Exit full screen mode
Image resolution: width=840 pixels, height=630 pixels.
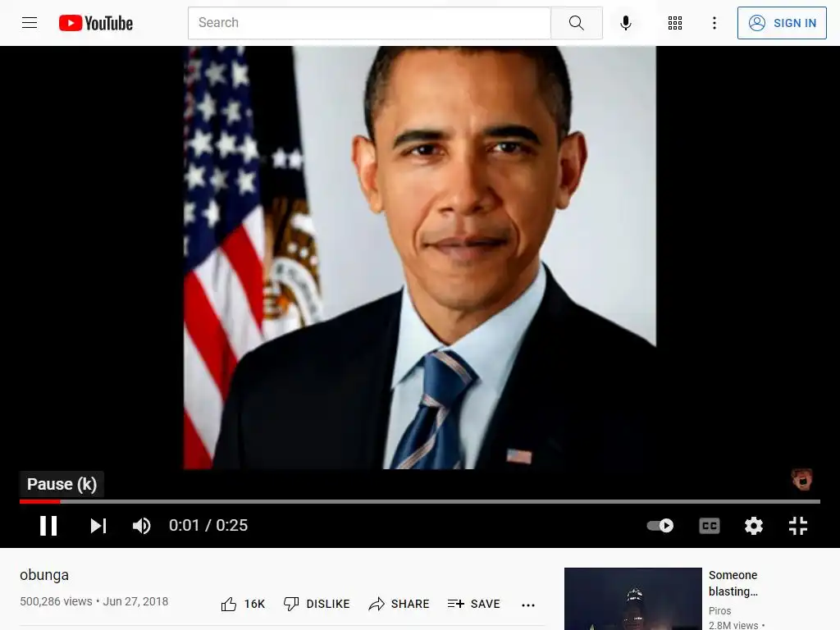click(798, 526)
